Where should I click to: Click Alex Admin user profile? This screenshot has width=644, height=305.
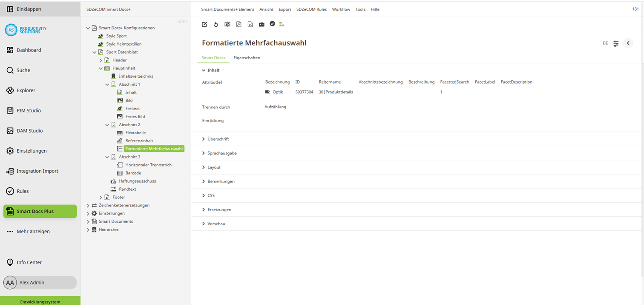(x=40, y=282)
